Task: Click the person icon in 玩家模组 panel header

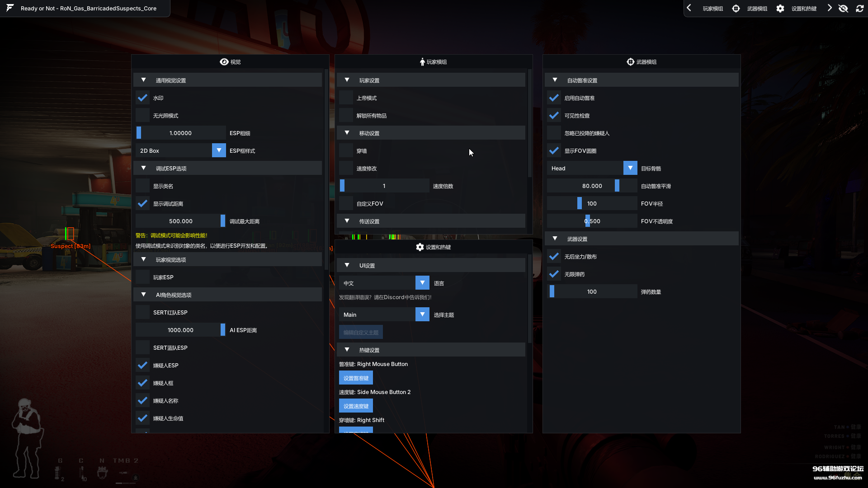Action: coord(422,62)
